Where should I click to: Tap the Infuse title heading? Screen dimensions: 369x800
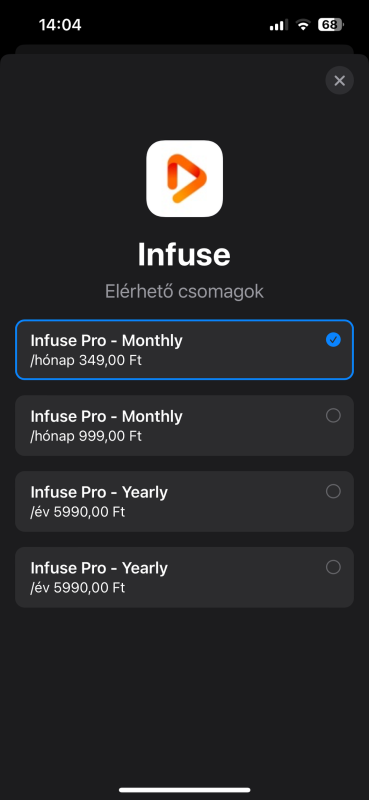click(x=184, y=254)
